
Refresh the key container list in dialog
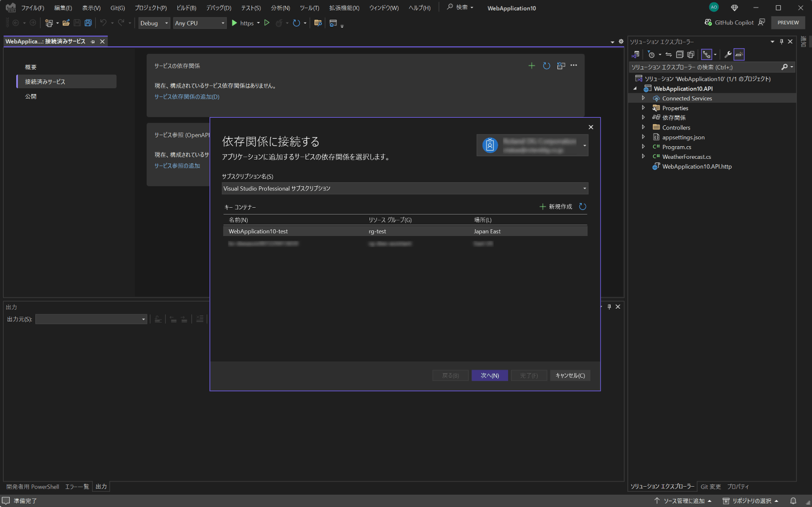582,207
